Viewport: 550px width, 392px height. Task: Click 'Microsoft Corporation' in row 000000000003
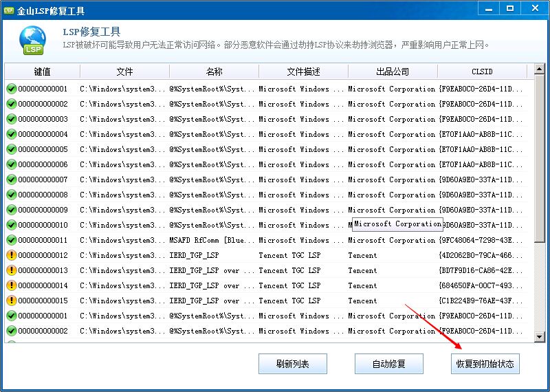tap(391, 119)
